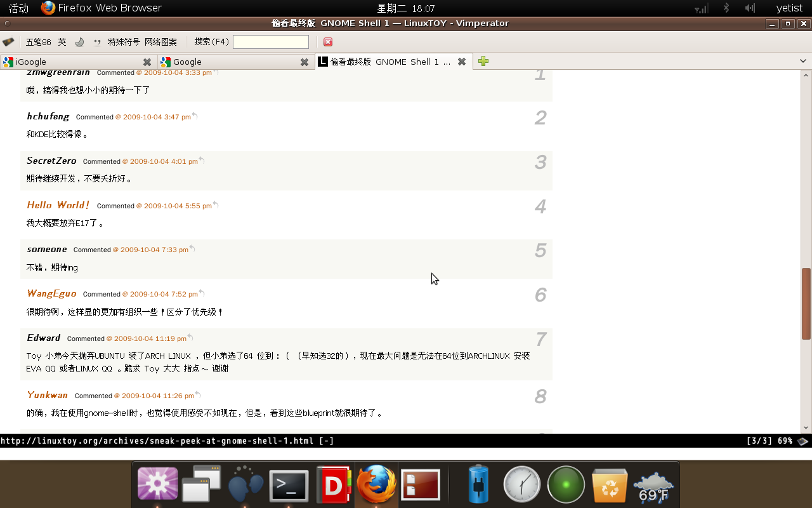Open the window list icon in the dock

tap(202, 485)
